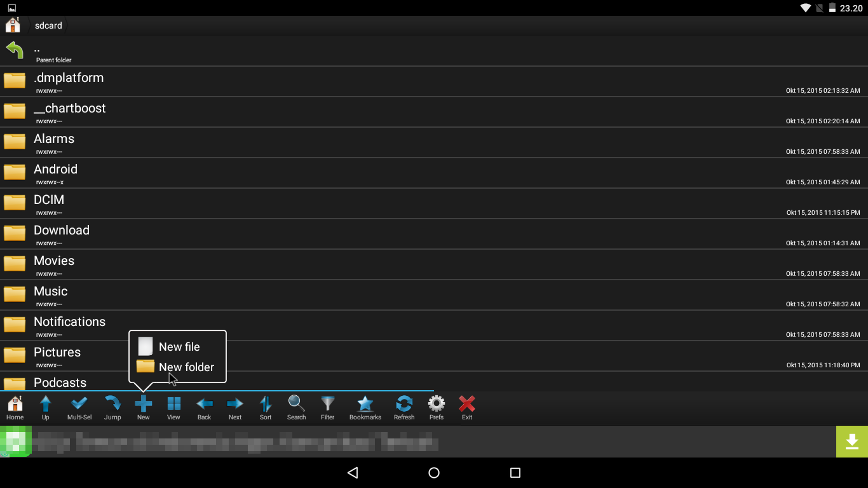Image resolution: width=868 pixels, height=488 pixels.
Task: Go Next with the right arrow
Action: click(235, 407)
